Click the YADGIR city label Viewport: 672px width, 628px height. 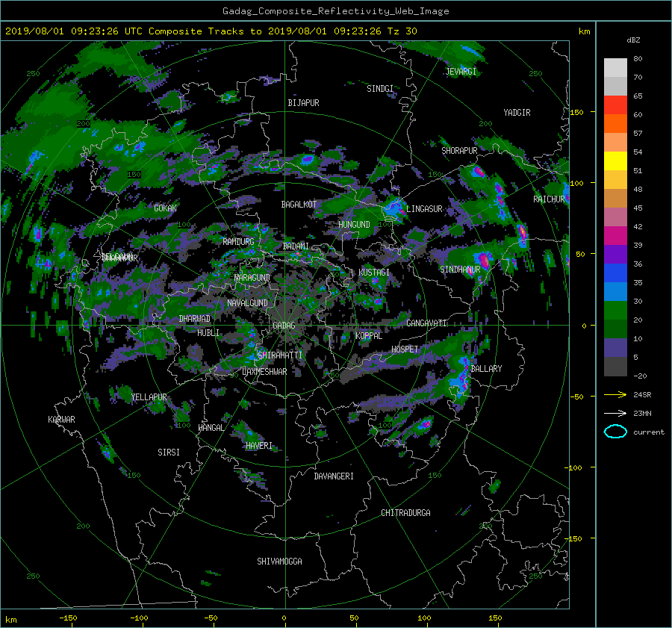(x=517, y=113)
